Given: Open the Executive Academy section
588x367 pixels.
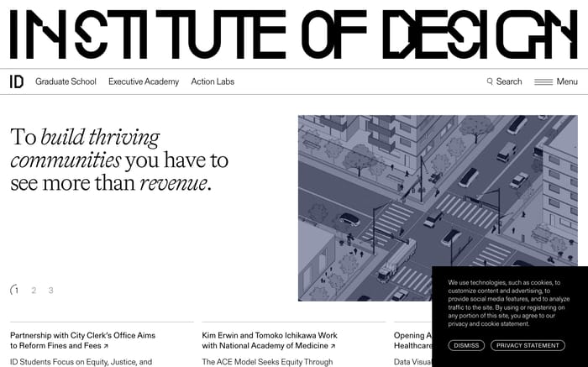Looking at the screenshot, I should (144, 81).
